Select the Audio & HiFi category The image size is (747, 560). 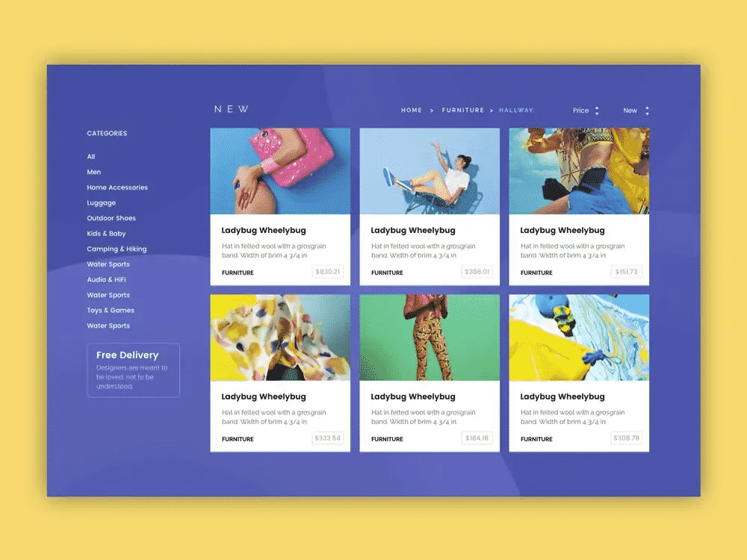point(106,279)
